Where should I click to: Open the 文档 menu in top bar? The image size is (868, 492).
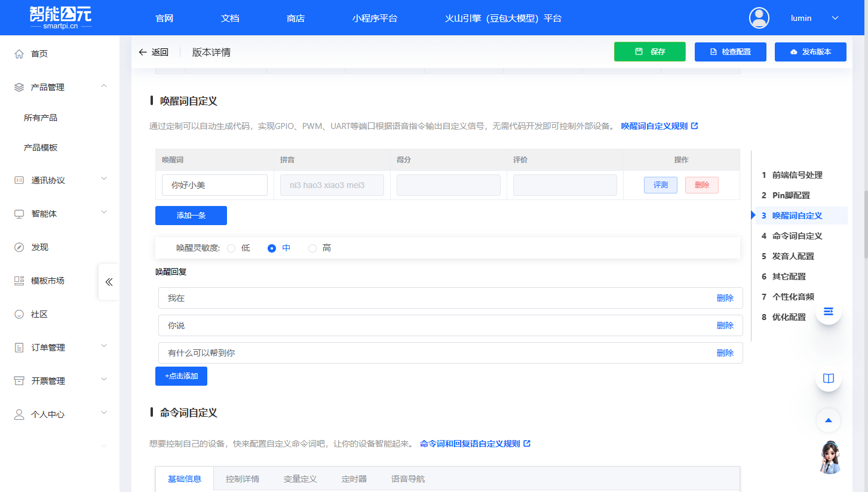point(229,18)
